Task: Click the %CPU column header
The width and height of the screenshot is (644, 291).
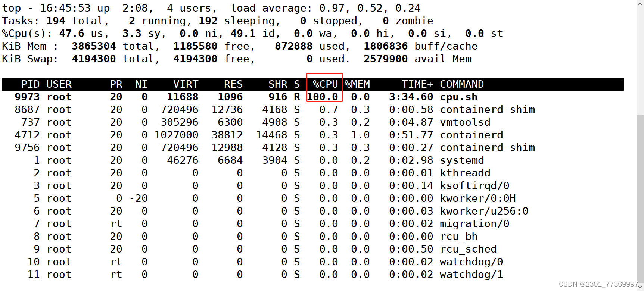Action: click(x=325, y=84)
